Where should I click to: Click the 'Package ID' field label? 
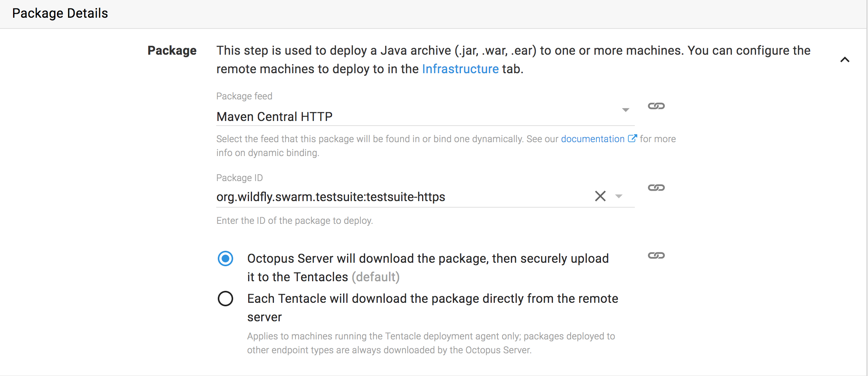click(x=239, y=178)
